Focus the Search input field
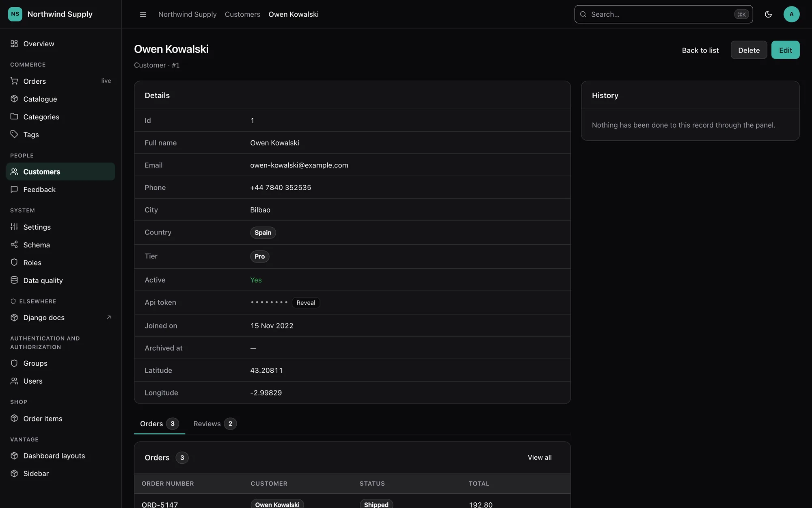Image resolution: width=812 pixels, height=508 pixels. pyautogui.click(x=663, y=14)
